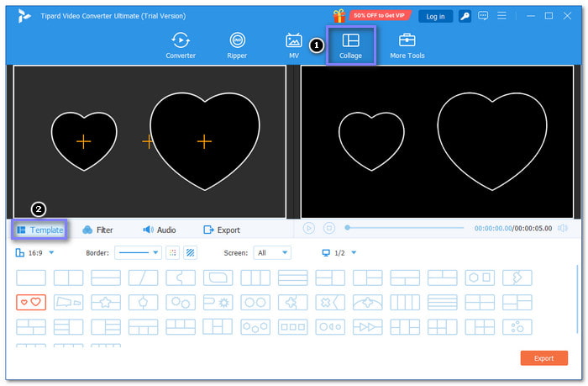Select the three scattered circles template
This screenshot has width=588, height=386.
coord(517,326)
